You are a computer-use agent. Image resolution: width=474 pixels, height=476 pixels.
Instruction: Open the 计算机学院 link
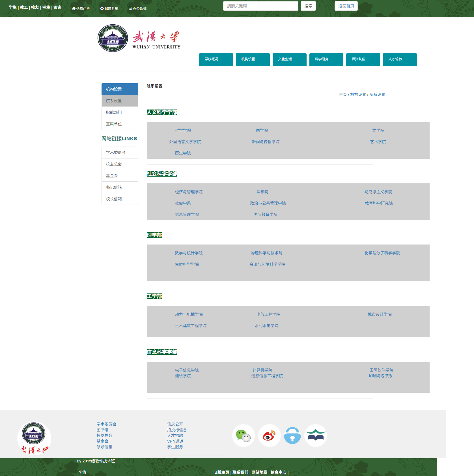[x=262, y=370]
